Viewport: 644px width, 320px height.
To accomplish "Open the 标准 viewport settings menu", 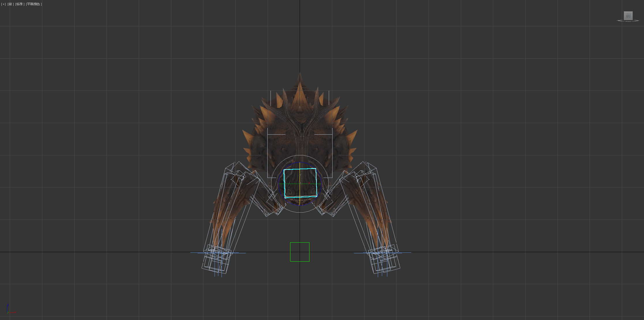I will click(x=20, y=4).
